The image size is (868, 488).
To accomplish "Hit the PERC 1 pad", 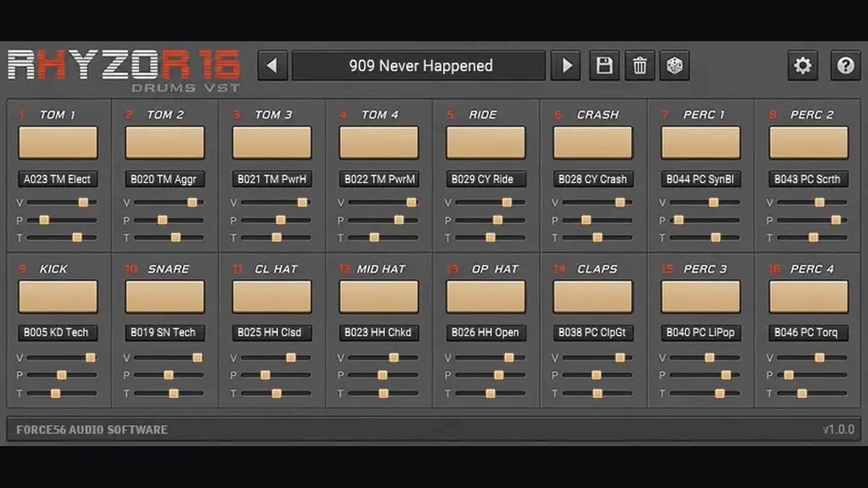I will [701, 142].
